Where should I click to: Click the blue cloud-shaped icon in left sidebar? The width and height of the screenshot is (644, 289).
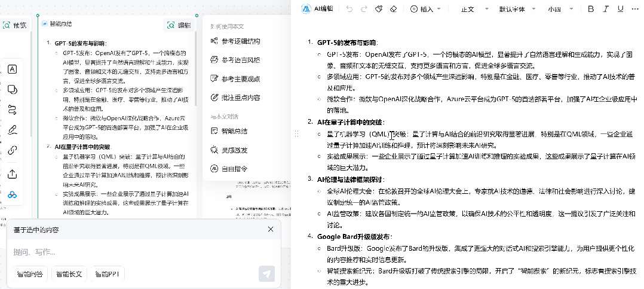coord(13,194)
